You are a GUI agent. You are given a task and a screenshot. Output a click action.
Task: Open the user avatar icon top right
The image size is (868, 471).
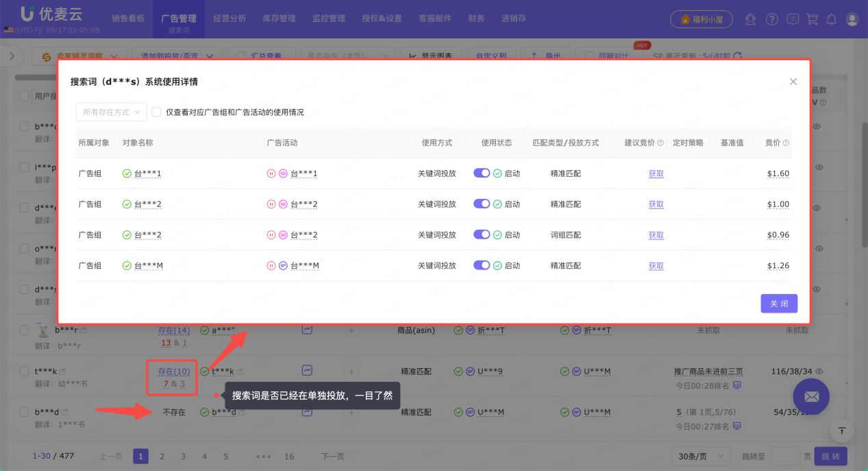[852, 19]
